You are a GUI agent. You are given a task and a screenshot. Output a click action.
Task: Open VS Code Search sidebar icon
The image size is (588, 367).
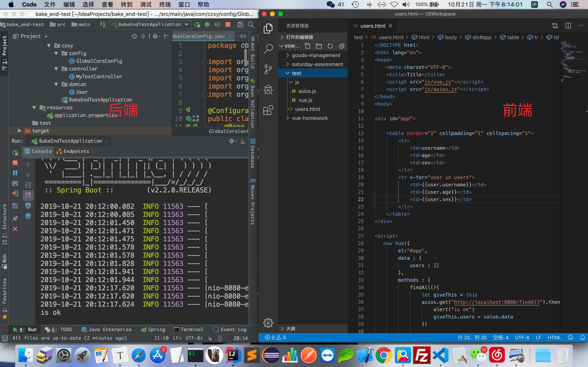(x=268, y=49)
